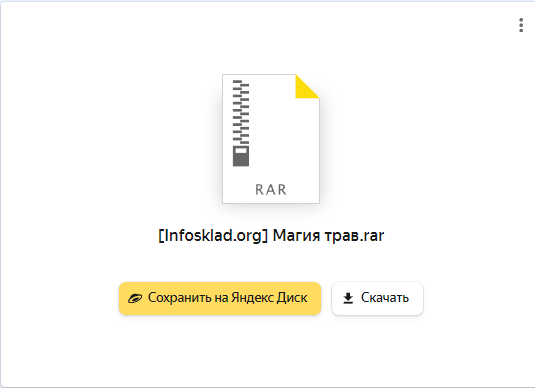The width and height of the screenshot is (535, 388).
Task: Click the RAR label on the file icon
Action: coord(271,190)
